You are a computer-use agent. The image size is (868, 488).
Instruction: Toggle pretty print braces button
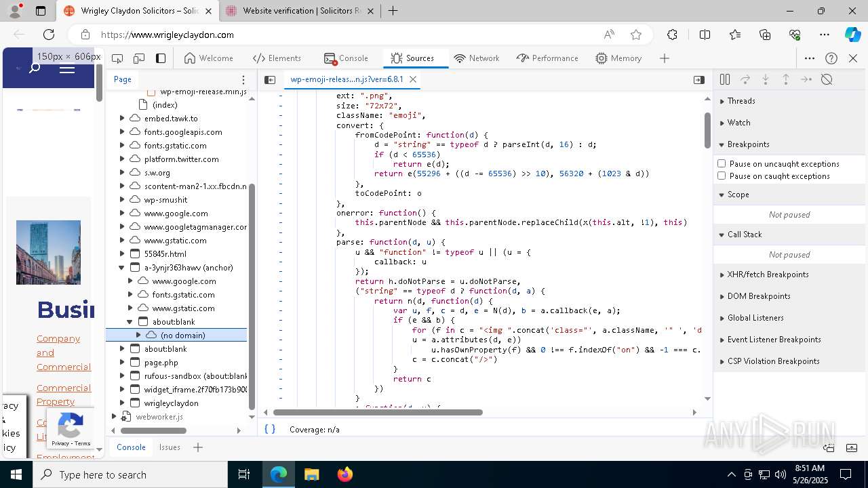270,429
